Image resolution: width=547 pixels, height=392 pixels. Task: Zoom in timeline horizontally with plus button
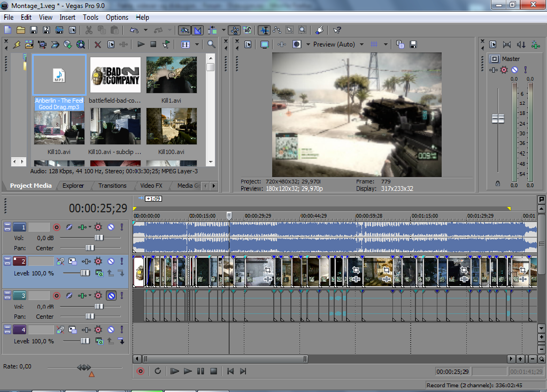520,359
